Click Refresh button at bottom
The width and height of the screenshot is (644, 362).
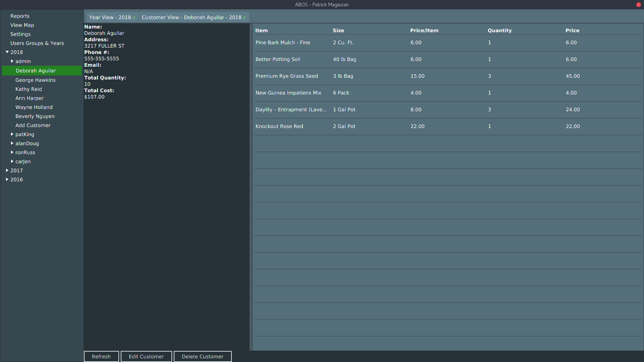(101, 357)
